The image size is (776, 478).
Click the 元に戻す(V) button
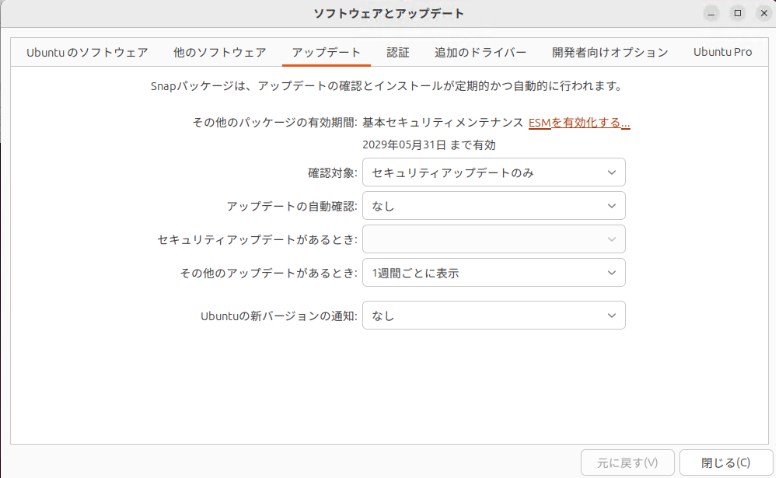627,463
